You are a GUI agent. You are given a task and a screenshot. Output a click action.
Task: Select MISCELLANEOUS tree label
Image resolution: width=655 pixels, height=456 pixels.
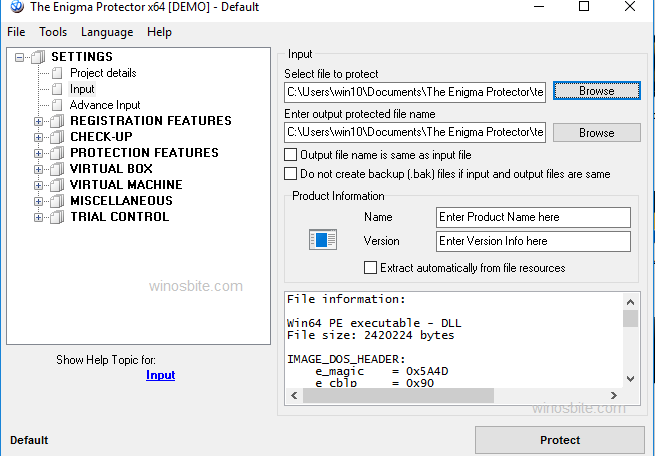click(x=121, y=201)
